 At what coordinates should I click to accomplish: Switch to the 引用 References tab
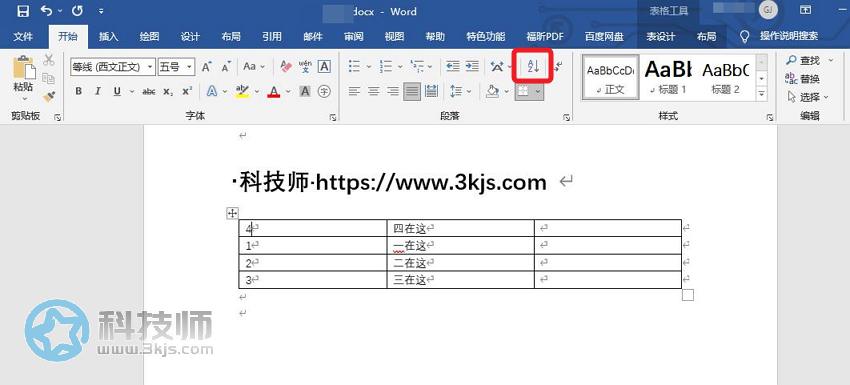(x=272, y=37)
